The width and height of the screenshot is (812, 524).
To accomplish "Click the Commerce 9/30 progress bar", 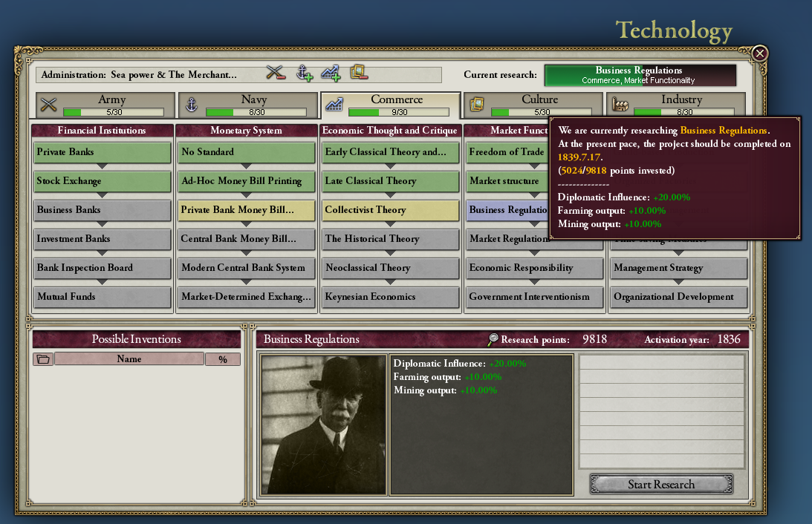I will click(399, 112).
